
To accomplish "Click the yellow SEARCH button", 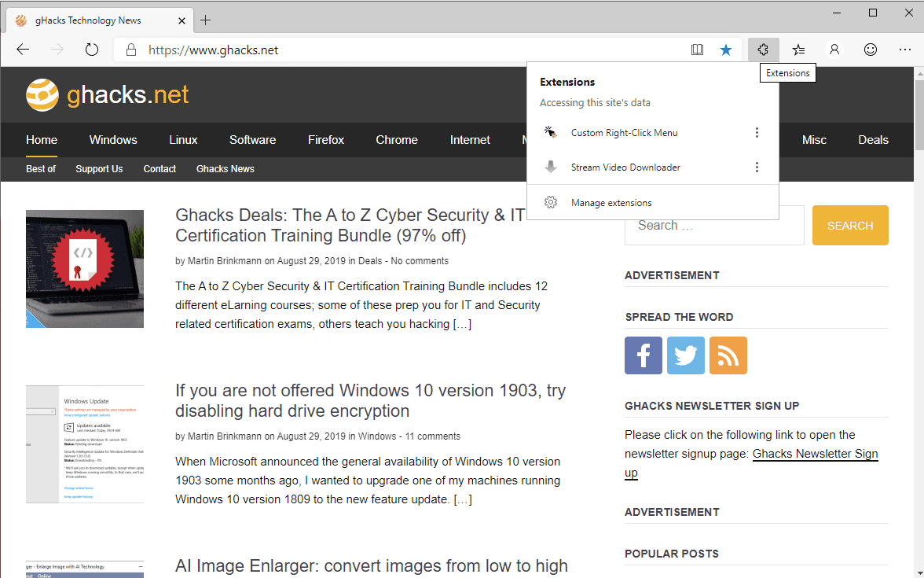I will (850, 225).
